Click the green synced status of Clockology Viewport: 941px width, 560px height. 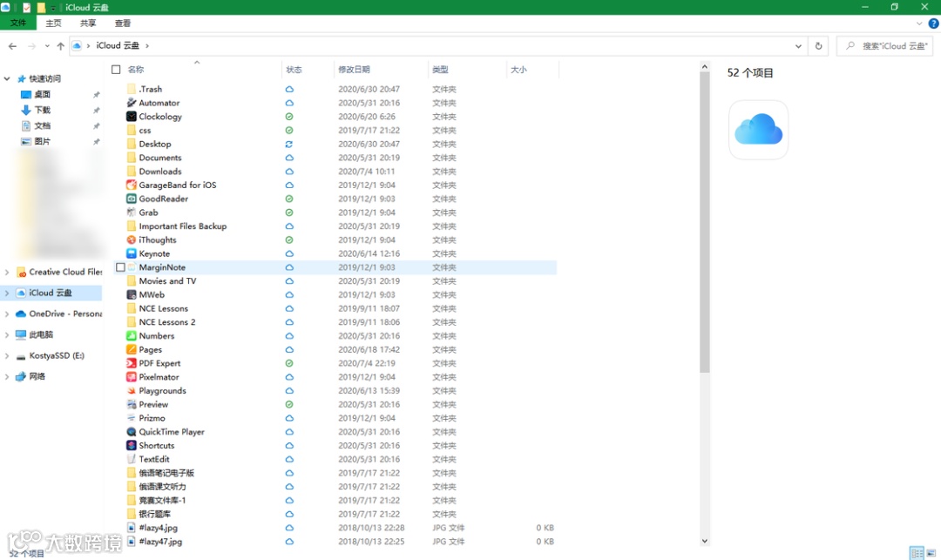pos(289,117)
